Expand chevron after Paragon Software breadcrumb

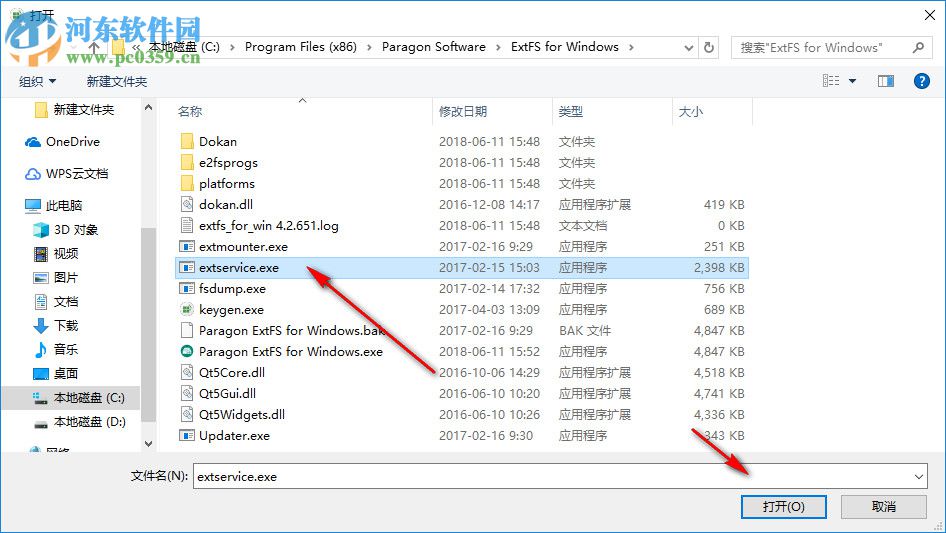tap(498, 47)
